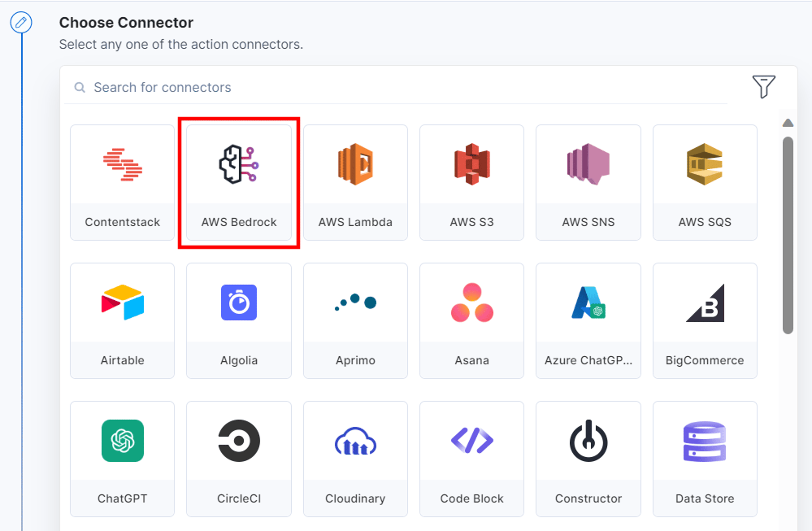Select the AWS Bedrock connector
The width and height of the screenshot is (812, 531).
pos(239,183)
